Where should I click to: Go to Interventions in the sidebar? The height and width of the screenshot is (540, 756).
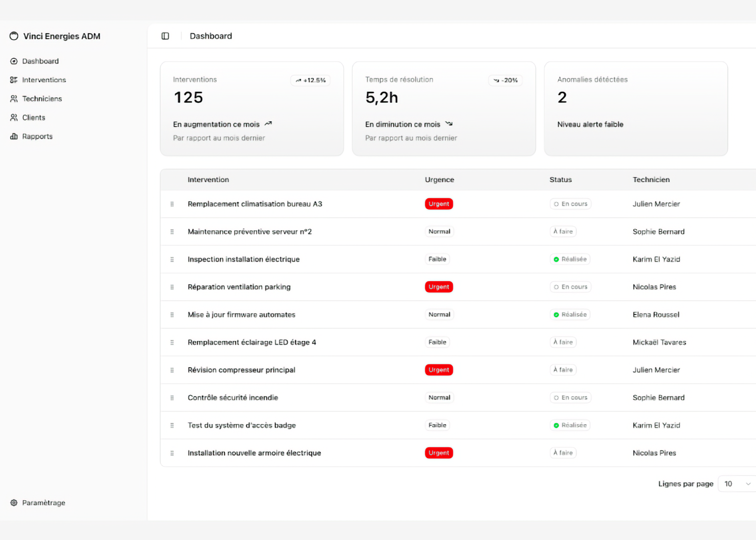(44, 80)
